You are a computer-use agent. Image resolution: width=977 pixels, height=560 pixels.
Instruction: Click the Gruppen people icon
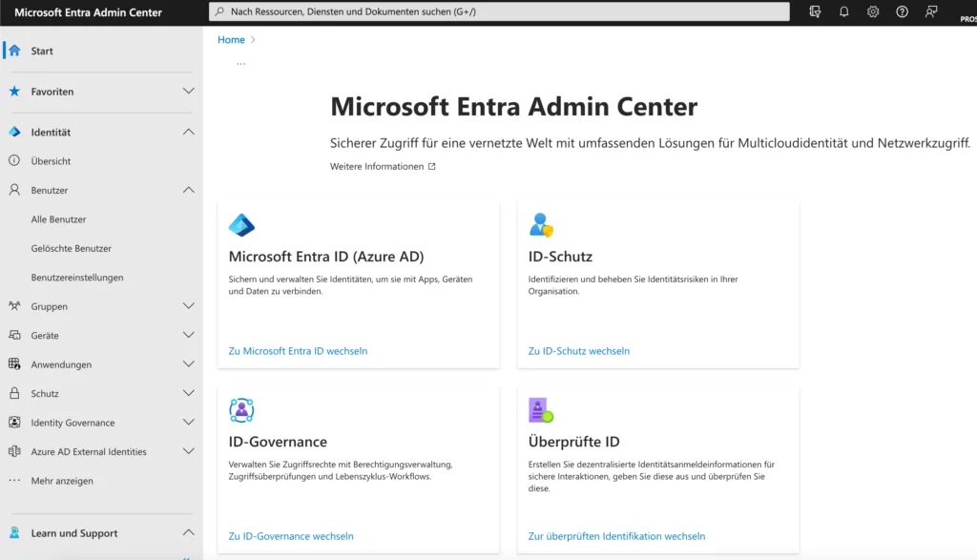click(14, 306)
